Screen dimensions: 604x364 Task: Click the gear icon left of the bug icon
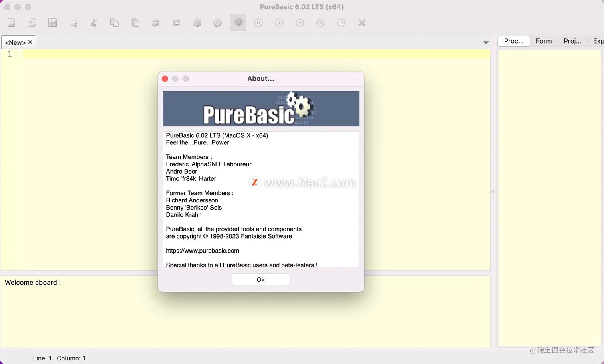click(x=217, y=23)
